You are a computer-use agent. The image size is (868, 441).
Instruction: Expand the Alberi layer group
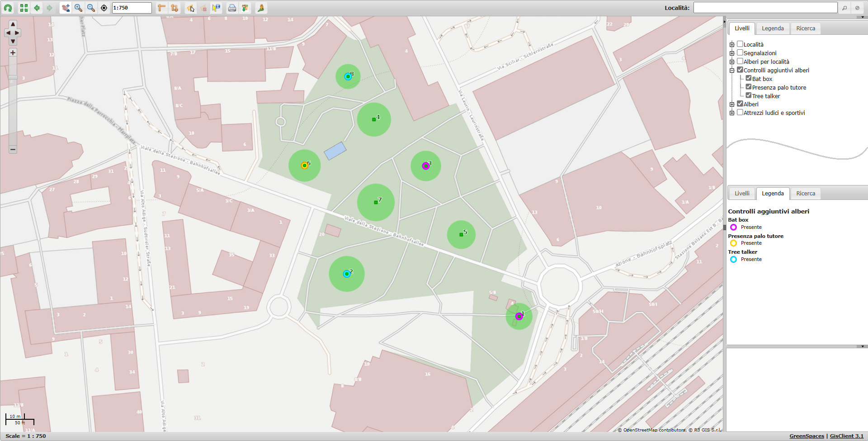[732, 104]
